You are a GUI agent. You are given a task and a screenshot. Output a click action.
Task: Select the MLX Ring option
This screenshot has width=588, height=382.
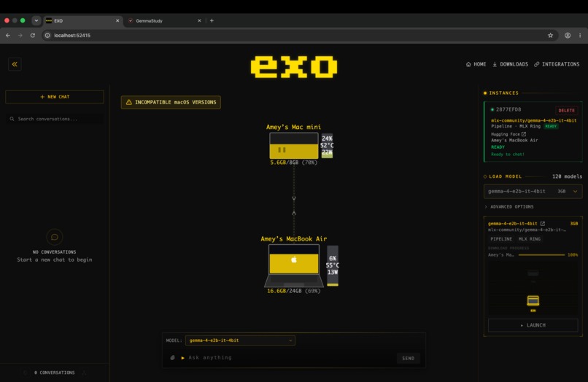[530, 239]
